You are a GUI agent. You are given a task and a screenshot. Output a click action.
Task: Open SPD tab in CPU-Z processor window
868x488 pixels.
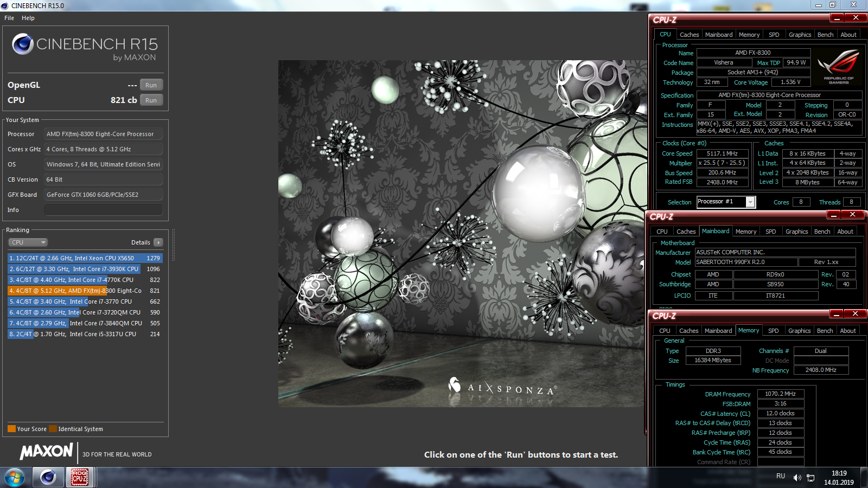[774, 35]
